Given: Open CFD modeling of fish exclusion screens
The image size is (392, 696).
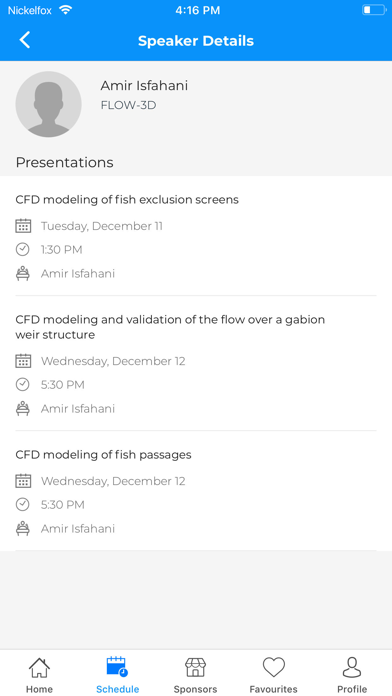Looking at the screenshot, I should [x=127, y=200].
